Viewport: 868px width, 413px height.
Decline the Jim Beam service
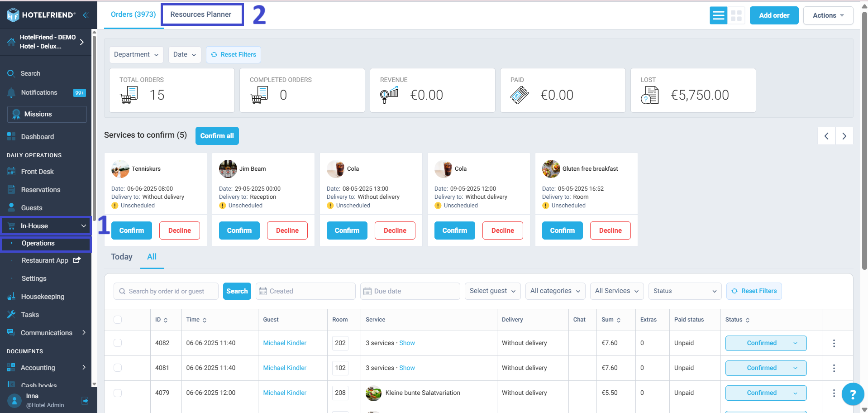coord(287,231)
